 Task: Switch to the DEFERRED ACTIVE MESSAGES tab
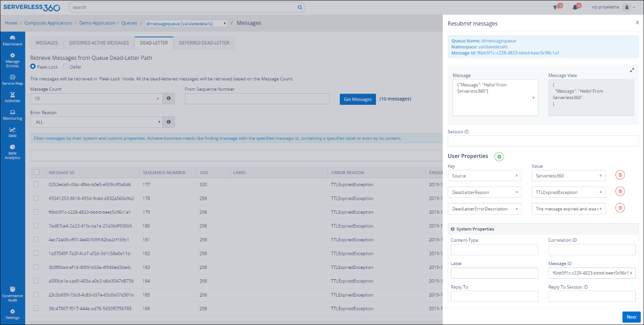pos(99,42)
